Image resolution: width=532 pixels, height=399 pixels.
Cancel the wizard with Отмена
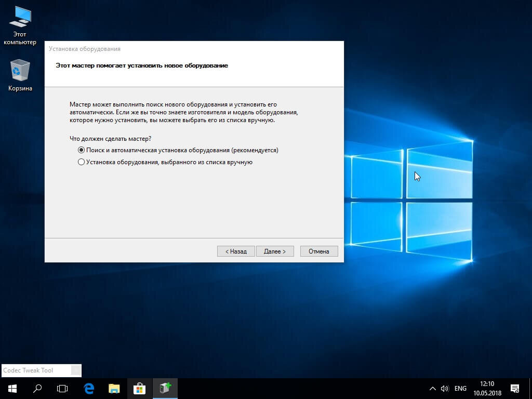pyautogui.click(x=319, y=251)
